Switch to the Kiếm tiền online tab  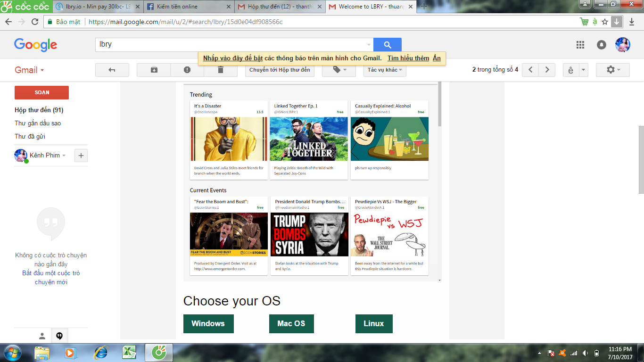(x=189, y=7)
